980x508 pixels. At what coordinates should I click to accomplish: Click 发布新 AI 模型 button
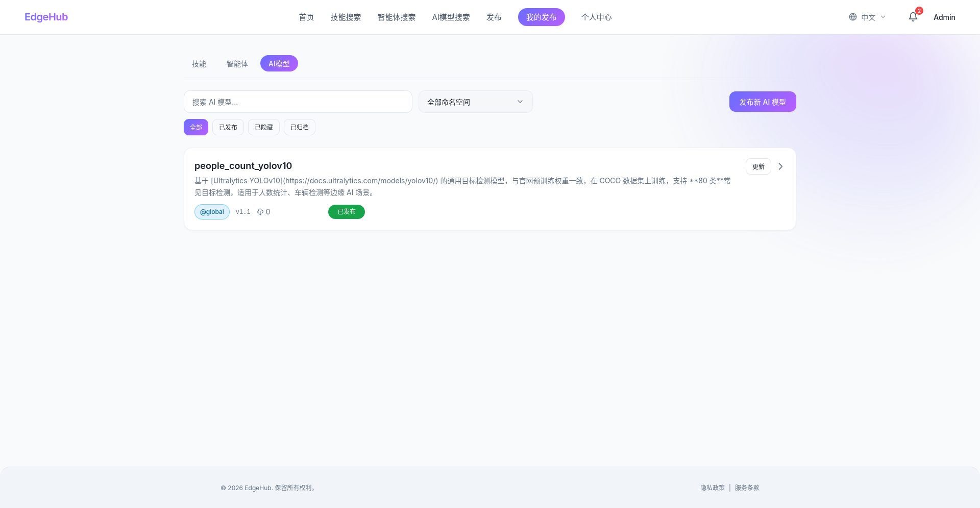tap(763, 102)
